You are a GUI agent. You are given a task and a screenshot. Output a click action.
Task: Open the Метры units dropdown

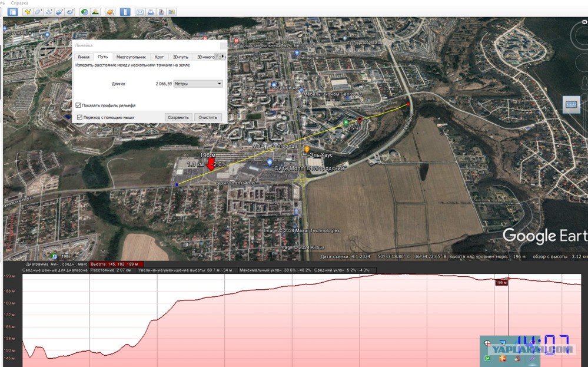point(198,84)
